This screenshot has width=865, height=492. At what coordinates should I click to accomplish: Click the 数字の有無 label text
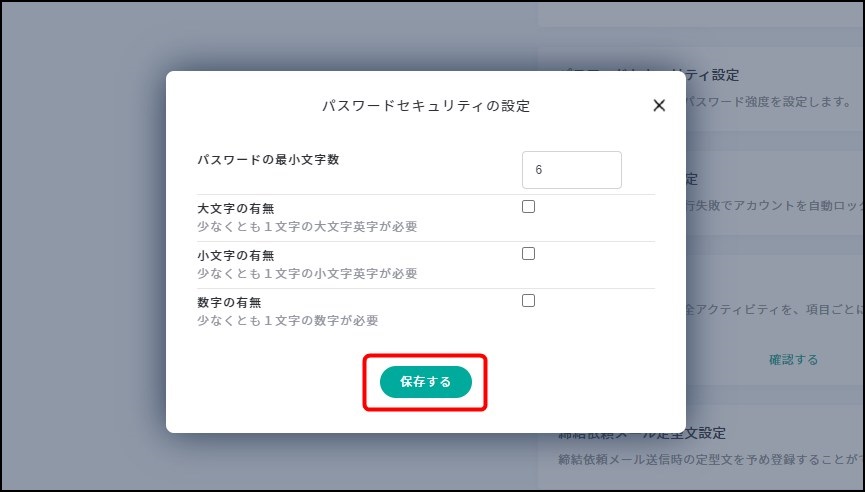tap(229, 302)
